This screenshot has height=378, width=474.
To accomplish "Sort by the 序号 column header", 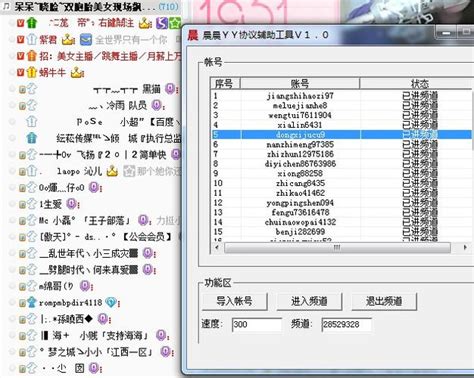I will coord(225,83).
